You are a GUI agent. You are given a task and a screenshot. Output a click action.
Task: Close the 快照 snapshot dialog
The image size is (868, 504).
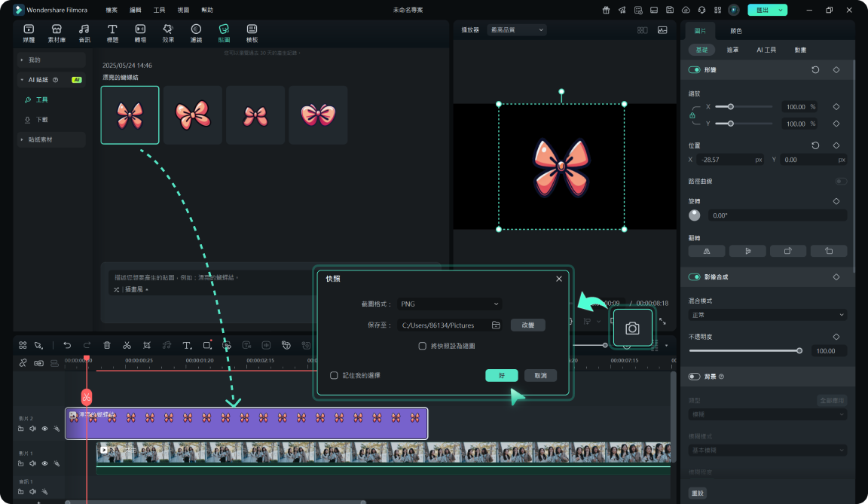[559, 279]
